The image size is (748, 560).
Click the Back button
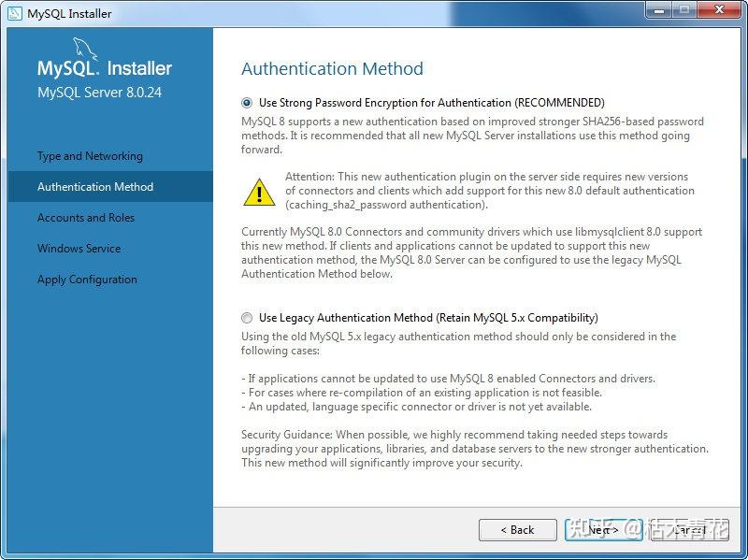(518, 530)
